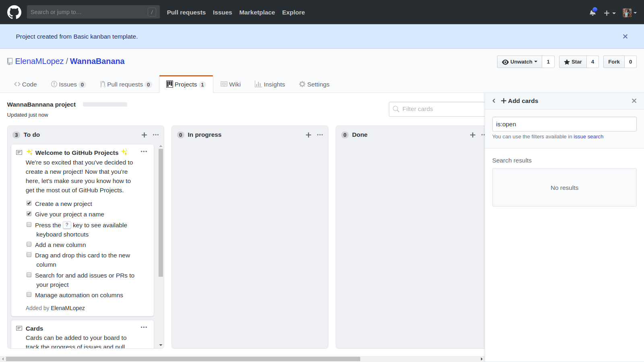The width and height of the screenshot is (644, 362).
Task: Open ElenaMLopez owner link
Action: [x=39, y=61]
